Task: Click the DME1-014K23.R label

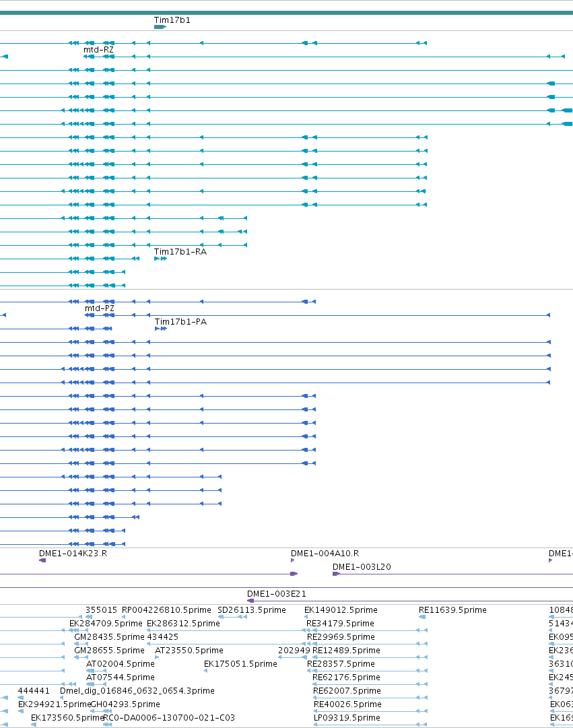Action: pos(73,554)
